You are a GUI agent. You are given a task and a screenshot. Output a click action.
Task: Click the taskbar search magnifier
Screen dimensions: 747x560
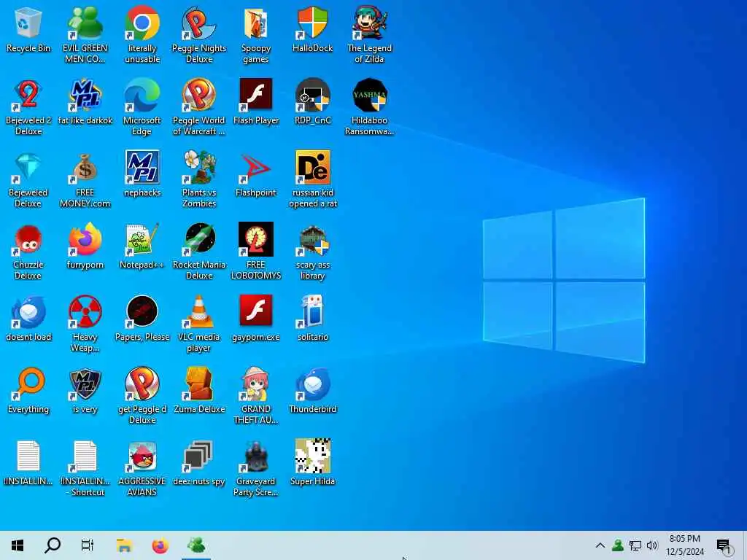pyautogui.click(x=53, y=545)
